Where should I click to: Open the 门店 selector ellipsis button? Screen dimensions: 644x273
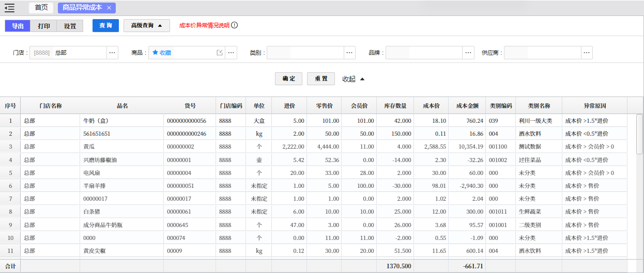(x=113, y=53)
